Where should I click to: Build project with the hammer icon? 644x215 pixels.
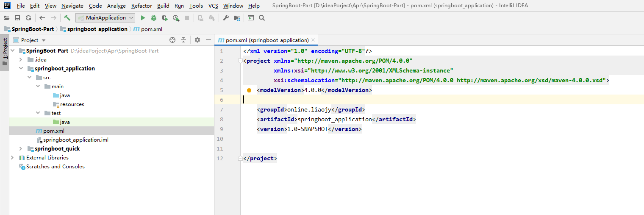tap(67, 18)
